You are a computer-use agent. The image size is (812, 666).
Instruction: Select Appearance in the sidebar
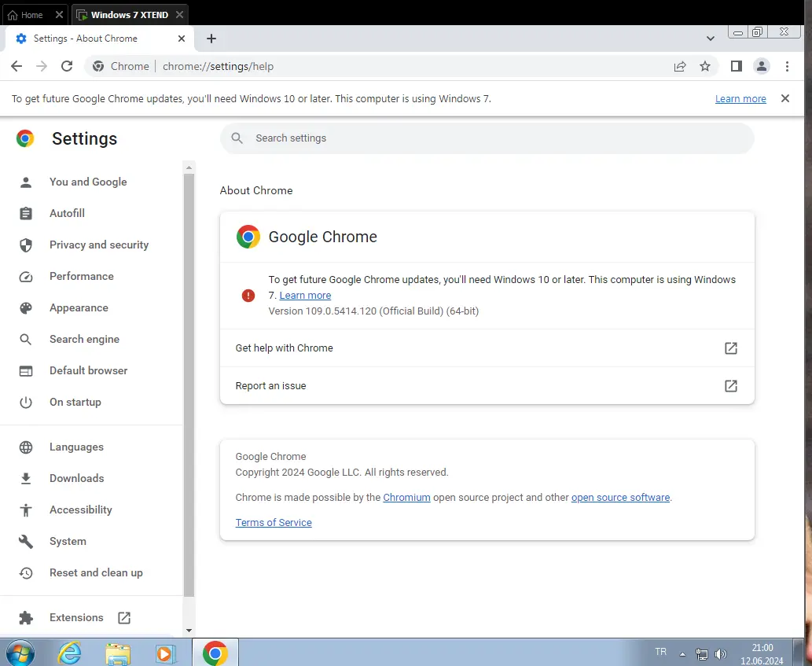[79, 308]
